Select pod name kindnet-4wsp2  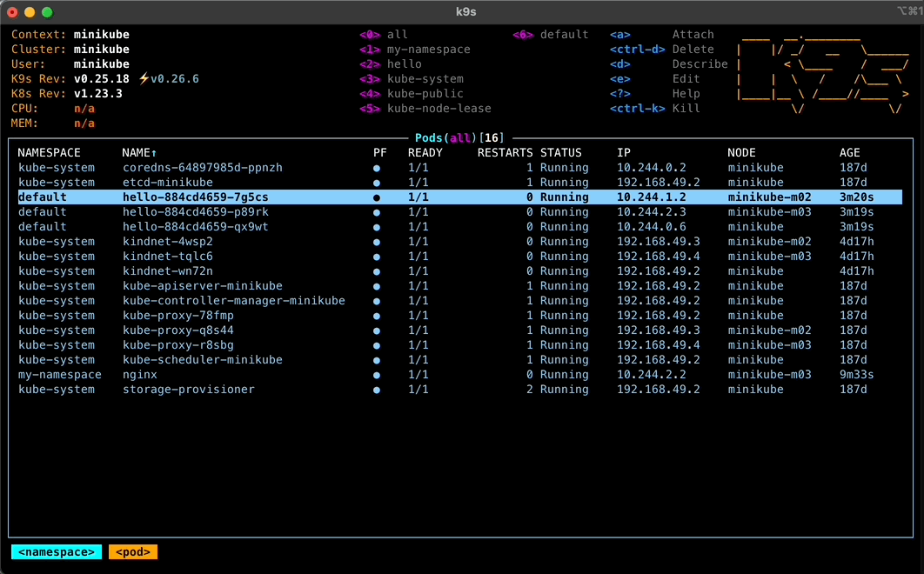167,242
